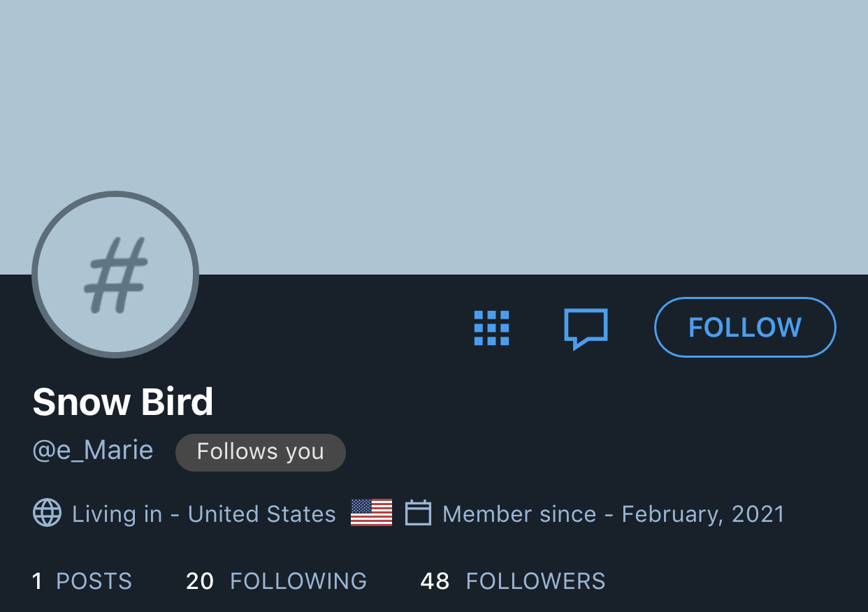This screenshot has height=612, width=868.
Task: Open the message chat bubble icon
Action: pyautogui.click(x=586, y=328)
